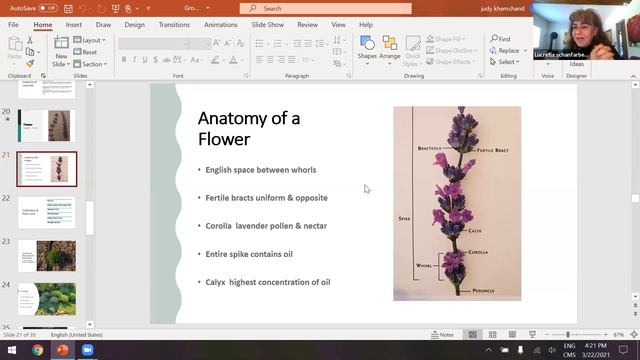Start Slide Show from status bar icon
Viewport: 640px width, 360px height.
click(x=532, y=335)
